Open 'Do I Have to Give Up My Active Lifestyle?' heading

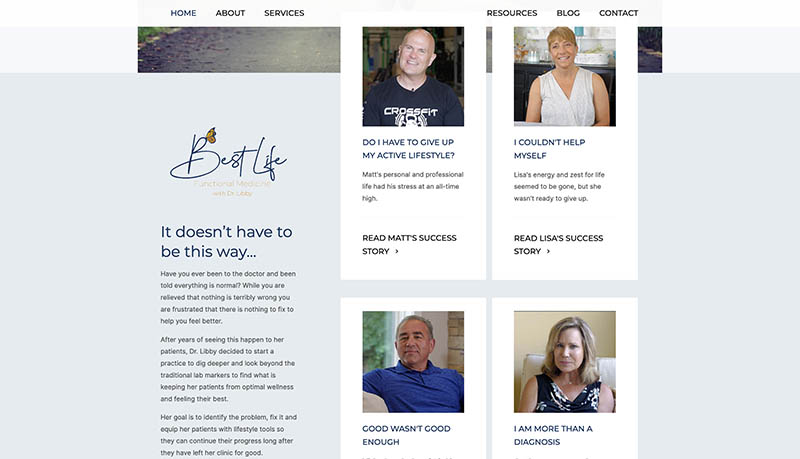408,149
